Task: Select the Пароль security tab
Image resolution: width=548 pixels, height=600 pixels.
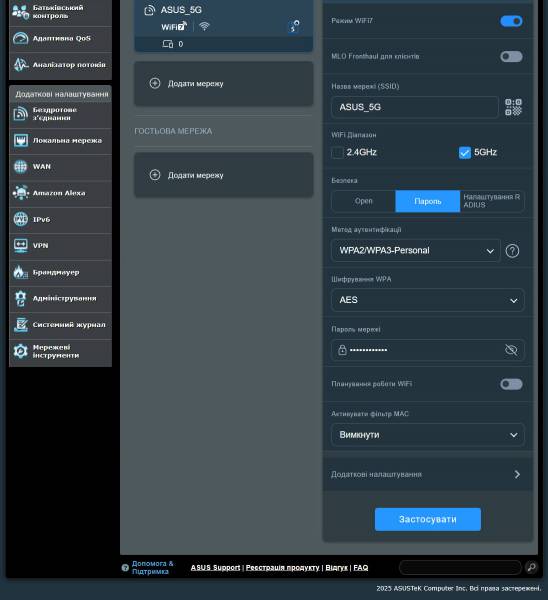Action: point(428,201)
